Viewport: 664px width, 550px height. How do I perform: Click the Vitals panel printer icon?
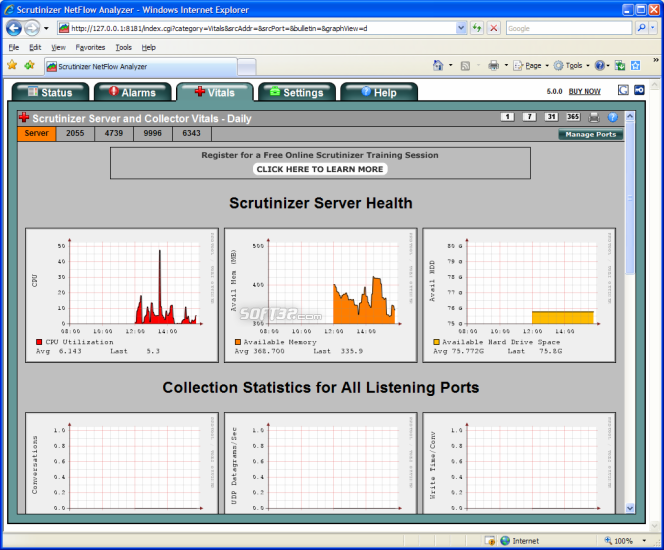(x=594, y=117)
